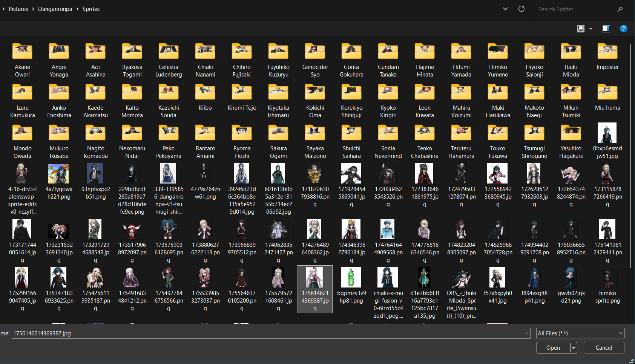Navigate to Pictures in the breadcrumb
This screenshot has height=364, width=635.
(18, 9)
